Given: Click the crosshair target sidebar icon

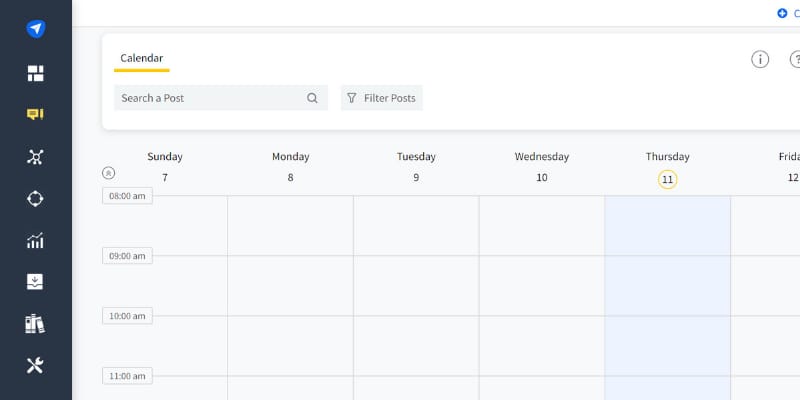Looking at the screenshot, I should point(35,198).
